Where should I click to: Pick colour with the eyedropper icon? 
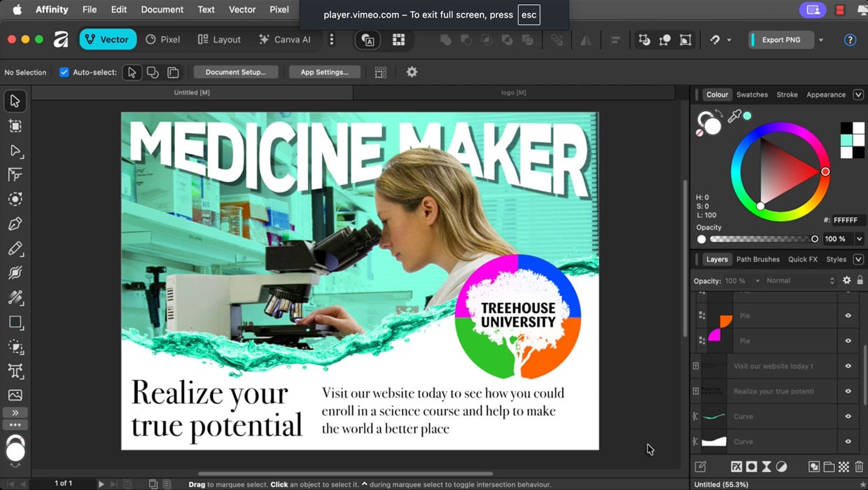coord(734,117)
